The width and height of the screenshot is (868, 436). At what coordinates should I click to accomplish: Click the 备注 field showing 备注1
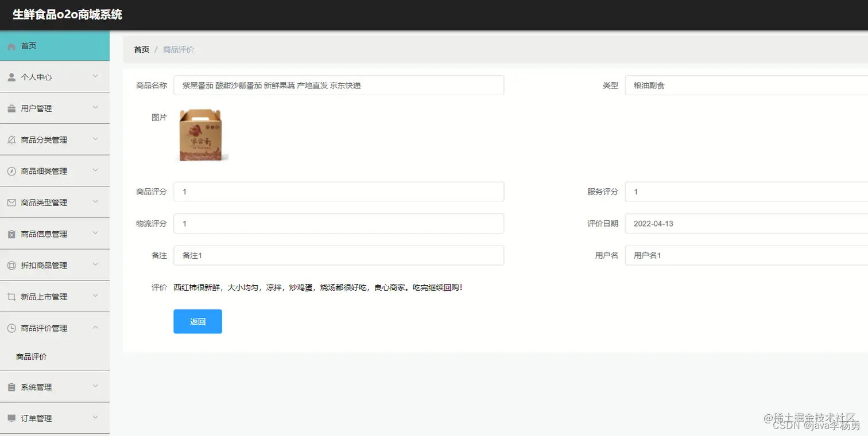[x=339, y=255]
